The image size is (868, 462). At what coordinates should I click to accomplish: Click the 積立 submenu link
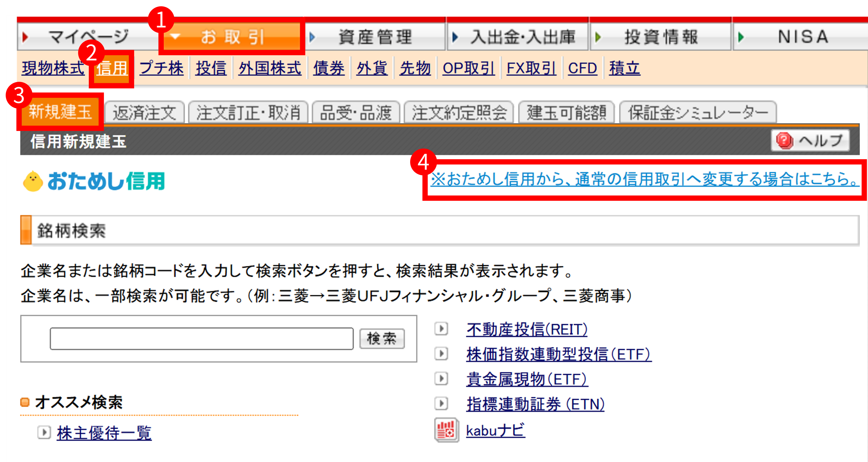[x=625, y=68]
